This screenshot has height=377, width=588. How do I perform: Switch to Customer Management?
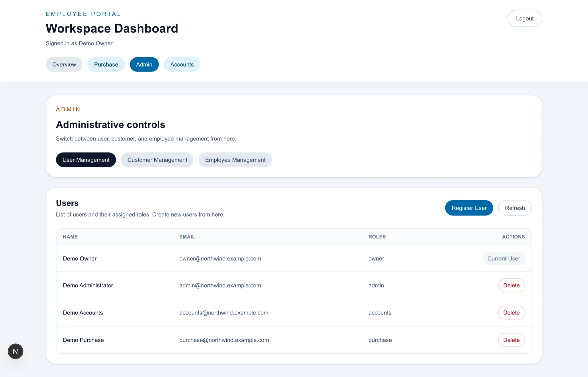click(x=157, y=160)
